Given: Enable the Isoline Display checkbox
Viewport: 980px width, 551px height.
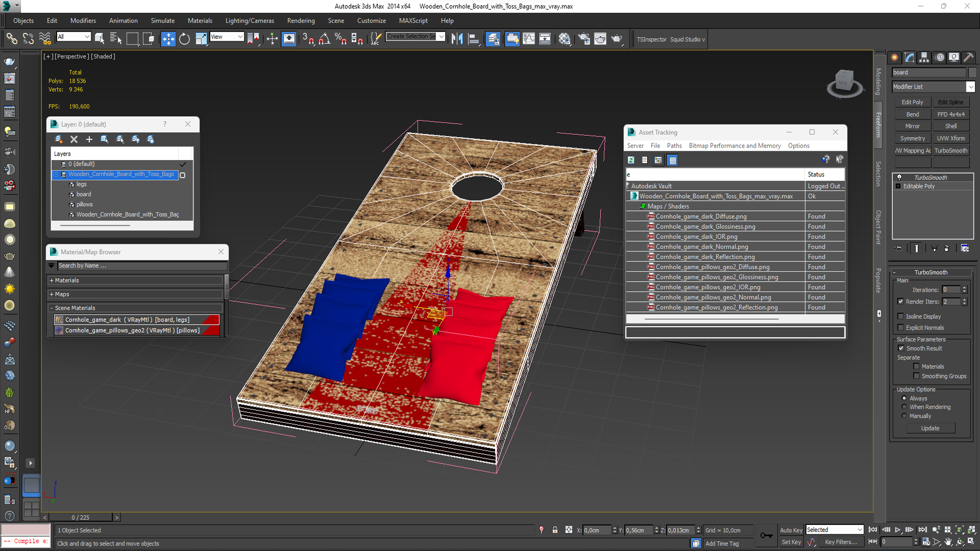Looking at the screenshot, I should click(x=901, y=316).
